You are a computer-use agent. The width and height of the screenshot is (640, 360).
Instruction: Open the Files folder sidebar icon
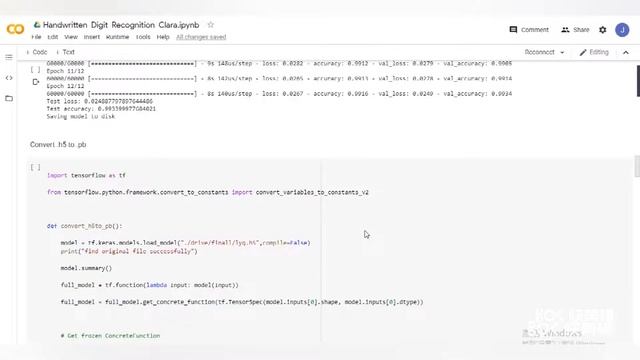9,98
